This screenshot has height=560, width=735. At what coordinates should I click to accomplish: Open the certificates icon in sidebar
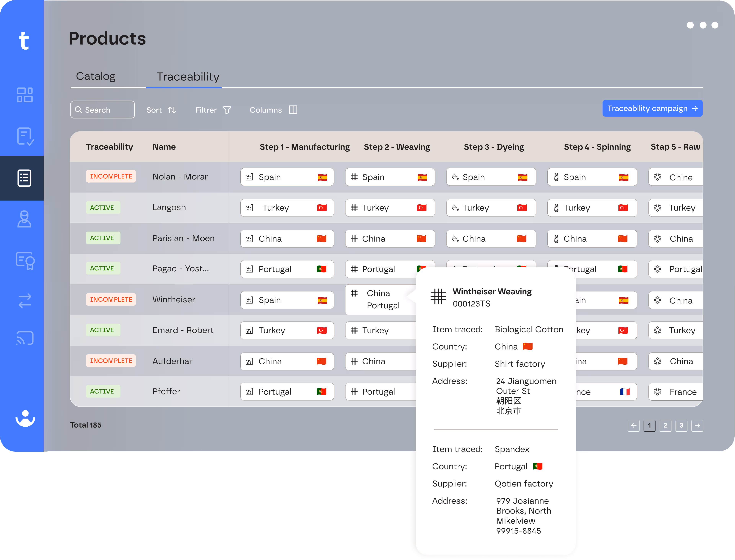(25, 261)
